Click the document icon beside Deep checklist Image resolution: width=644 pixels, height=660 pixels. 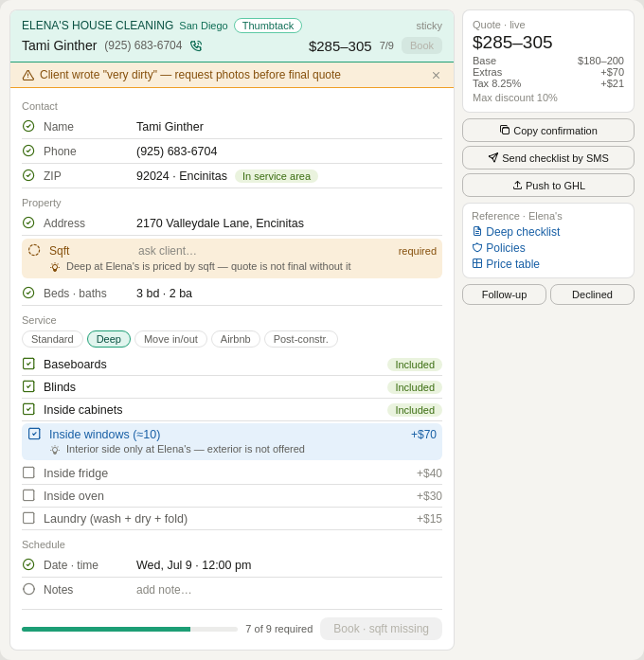point(477,231)
